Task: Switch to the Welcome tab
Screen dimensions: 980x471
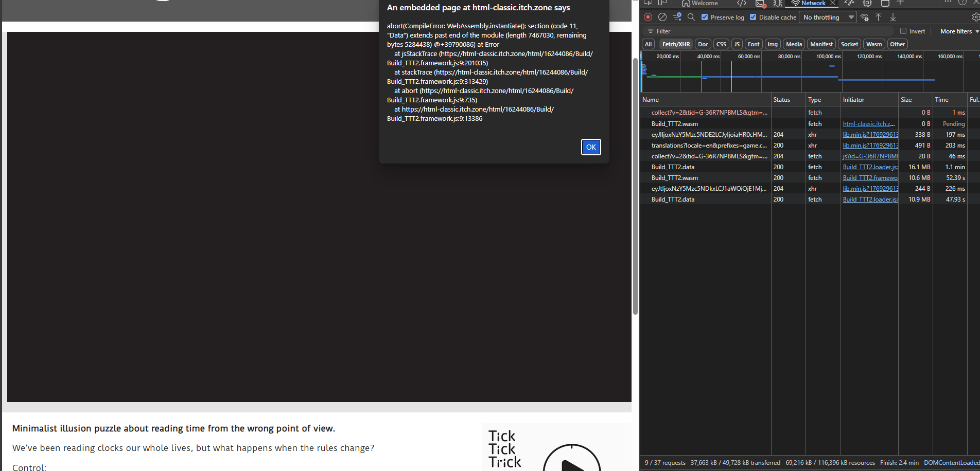Action: [700, 3]
